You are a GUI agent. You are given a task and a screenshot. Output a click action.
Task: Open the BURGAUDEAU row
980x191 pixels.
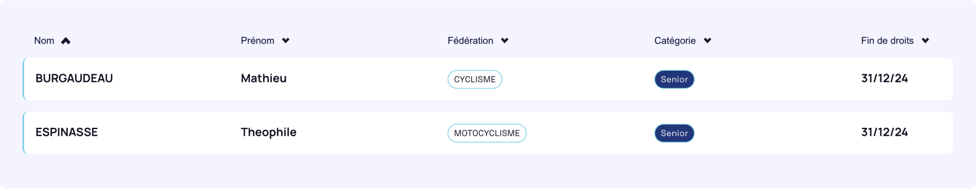coord(488,79)
